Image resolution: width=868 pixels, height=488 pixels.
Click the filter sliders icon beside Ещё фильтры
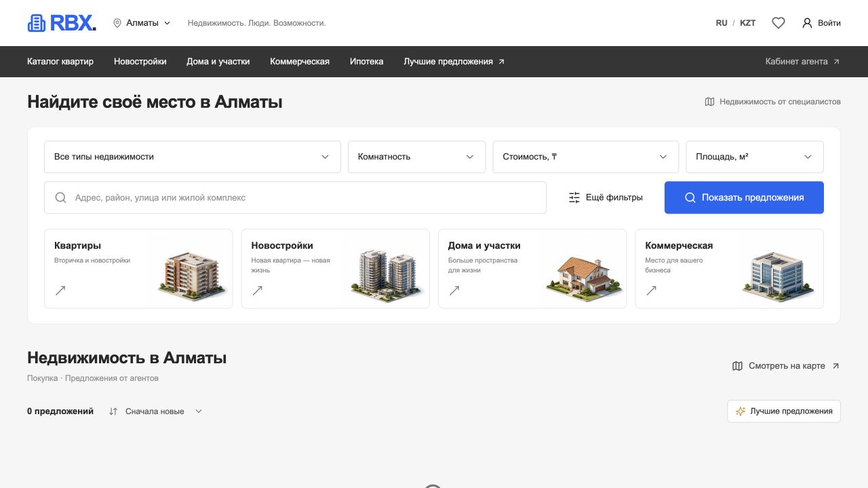574,198
